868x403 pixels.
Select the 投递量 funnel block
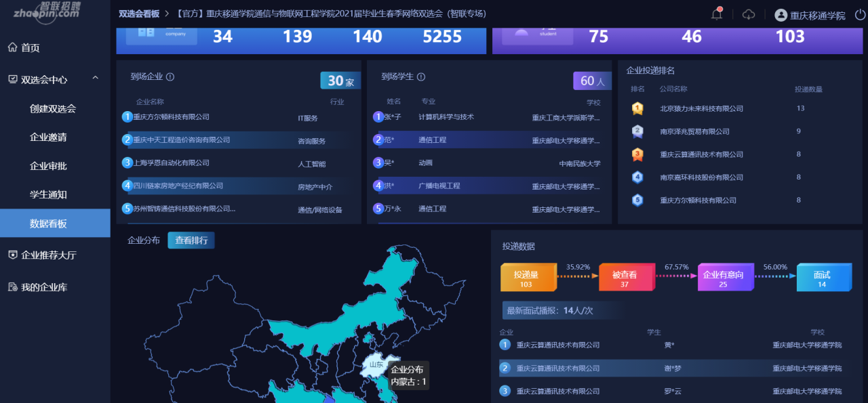tap(526, 278)
